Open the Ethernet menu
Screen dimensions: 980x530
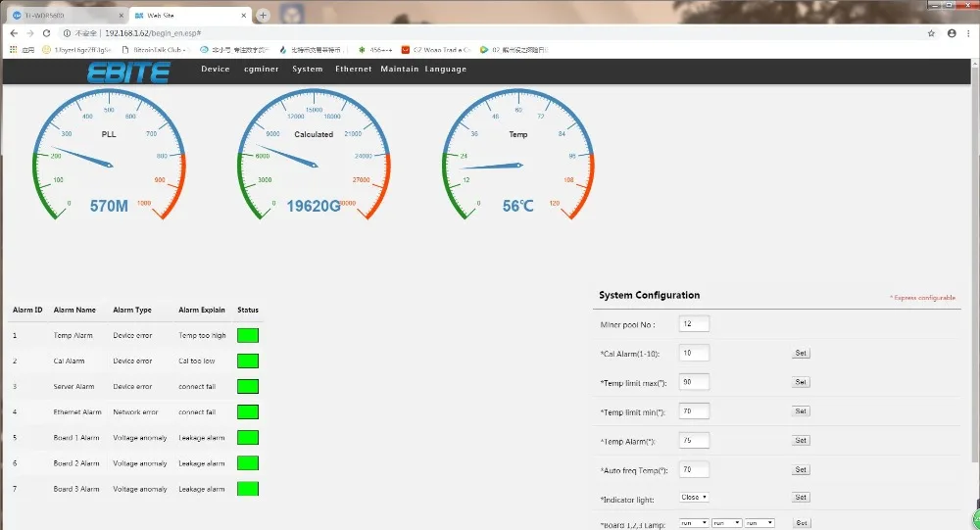coord(353,69)
